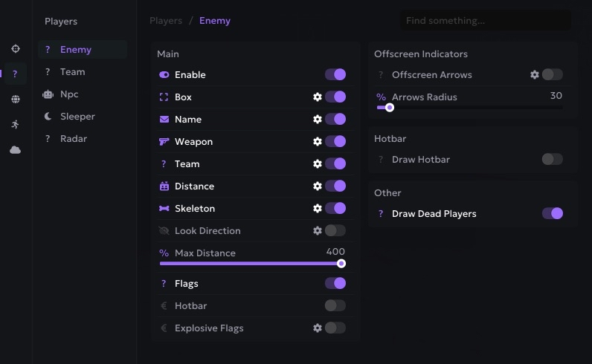Screen dimensions: 592x364
Task: Open the crosshair aim section in sidebar
Action: (15, 49)
